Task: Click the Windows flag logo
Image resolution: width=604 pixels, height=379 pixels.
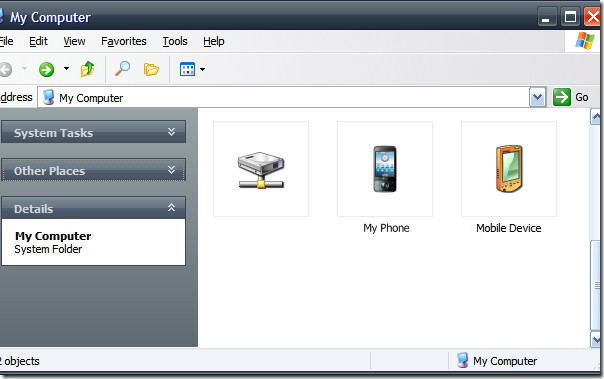Action: tap(584, 41)
